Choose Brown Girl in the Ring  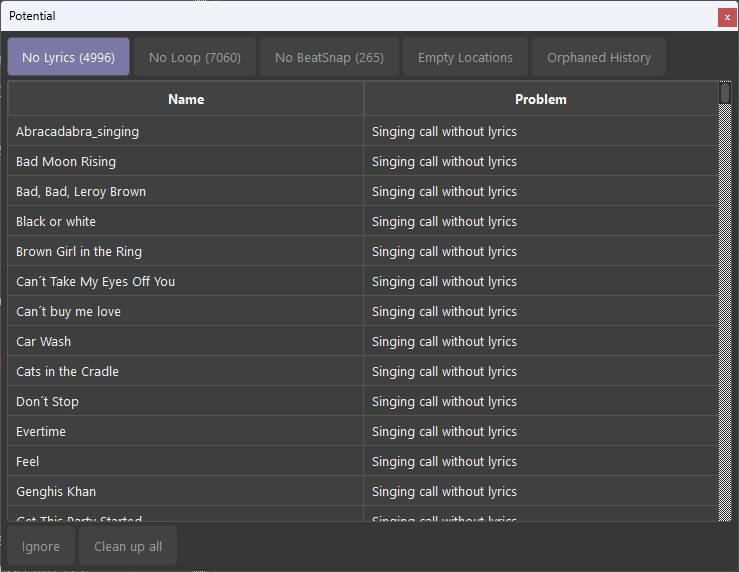coord(79,251)
